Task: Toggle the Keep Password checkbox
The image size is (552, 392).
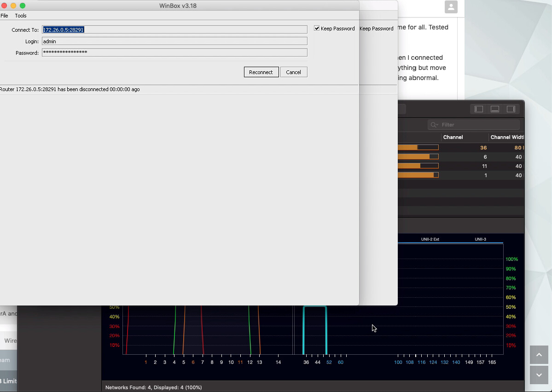Action: [x=317, y=29]
